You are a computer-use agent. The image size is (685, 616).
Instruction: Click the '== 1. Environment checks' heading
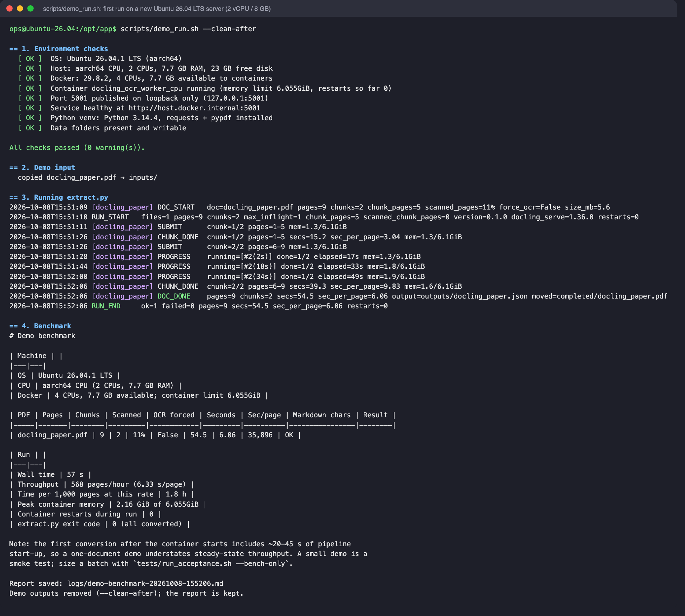click(x=59, y=49)
